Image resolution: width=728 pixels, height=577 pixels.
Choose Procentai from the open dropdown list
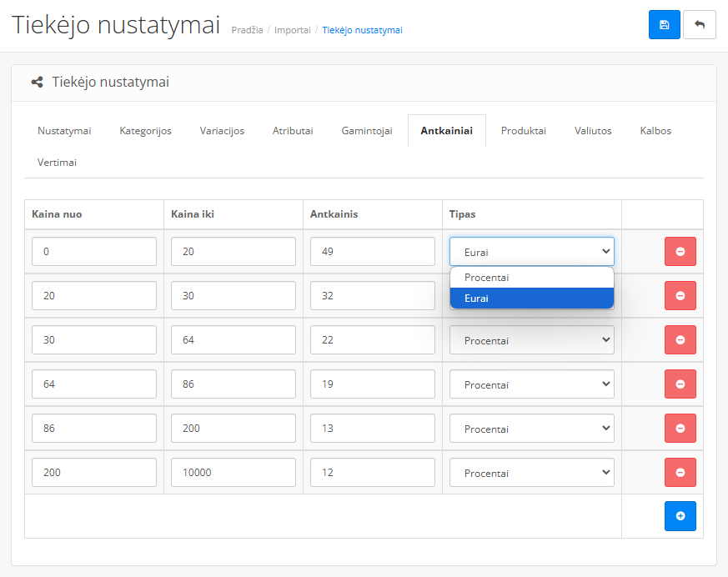(x=531, y=278)
